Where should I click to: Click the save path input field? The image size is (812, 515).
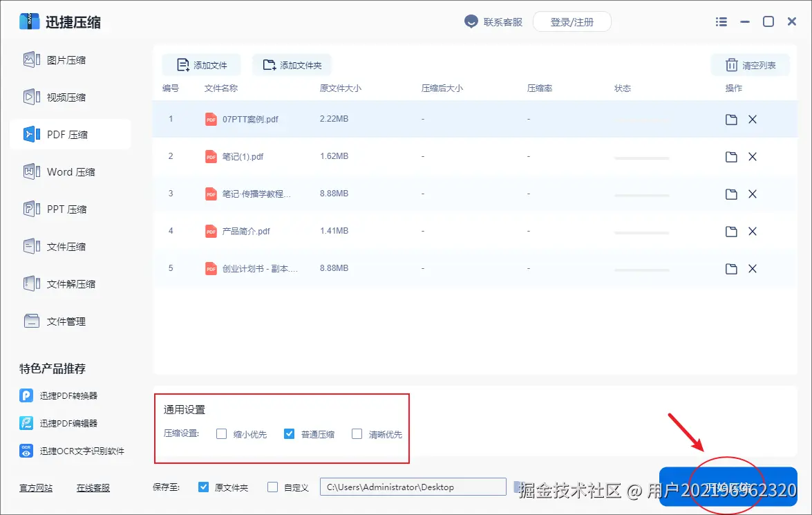coord(413,487)
